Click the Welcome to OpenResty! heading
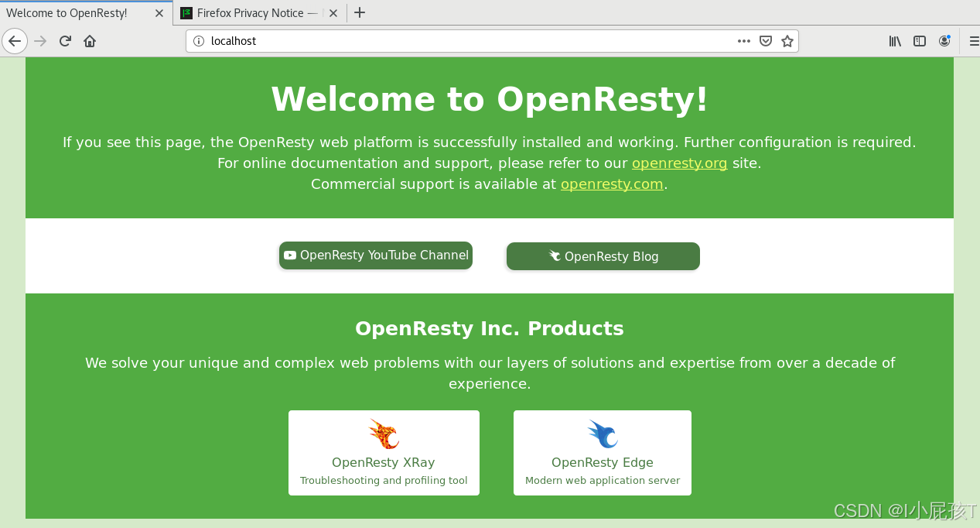This screenshot has width=980, height=528. coord(490,99)
